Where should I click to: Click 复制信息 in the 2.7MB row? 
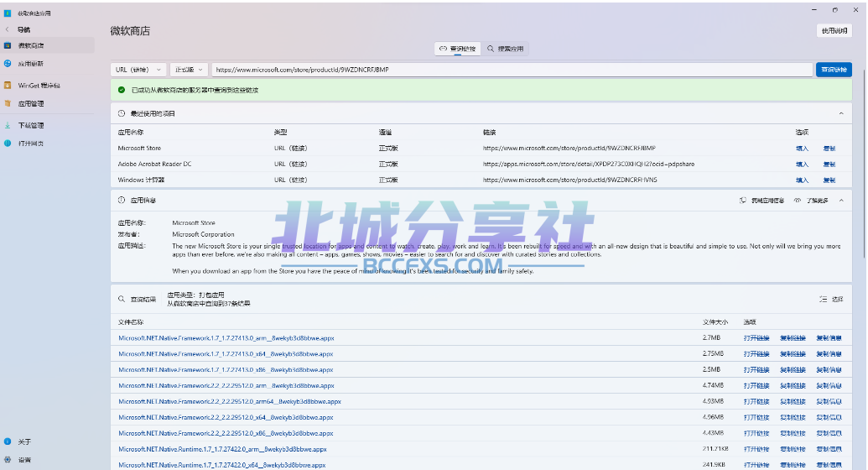coord(829,338)
